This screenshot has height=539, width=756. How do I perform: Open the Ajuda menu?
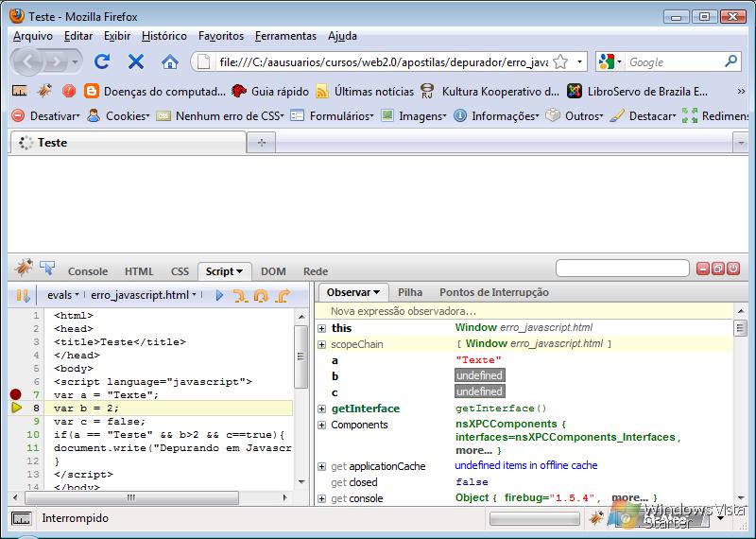pyautogui.click(x=342, y=36)
